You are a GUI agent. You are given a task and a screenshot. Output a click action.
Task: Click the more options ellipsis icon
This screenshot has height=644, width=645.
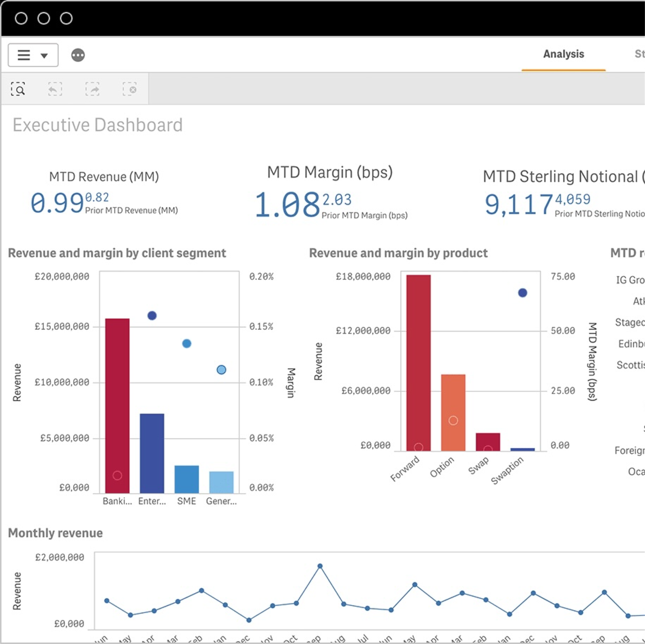(x=78, y=55)
